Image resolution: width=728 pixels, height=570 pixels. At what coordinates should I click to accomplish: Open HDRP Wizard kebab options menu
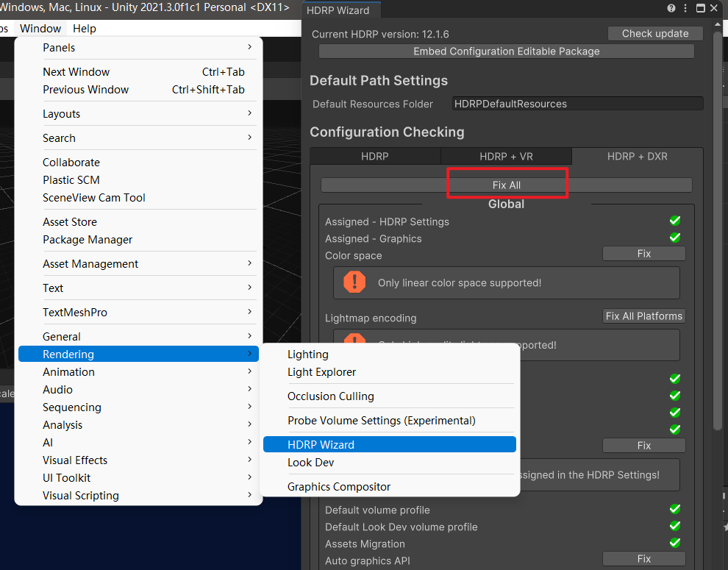pos(685,8)
